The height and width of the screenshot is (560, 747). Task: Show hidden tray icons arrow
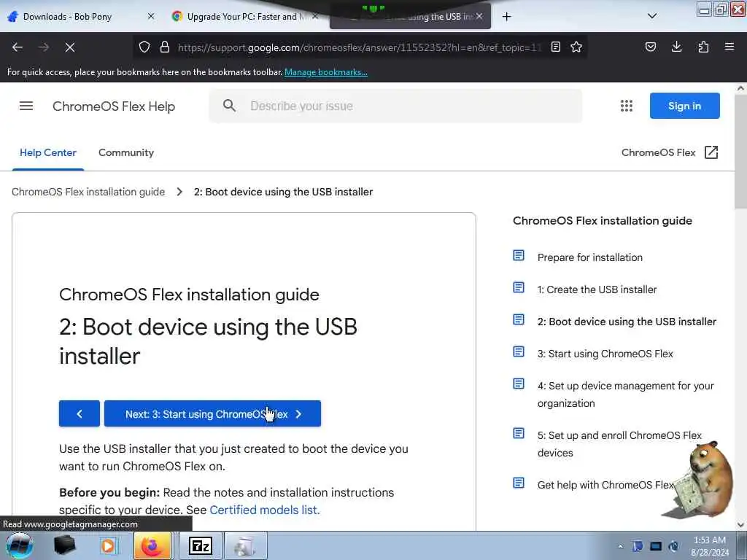620,547
